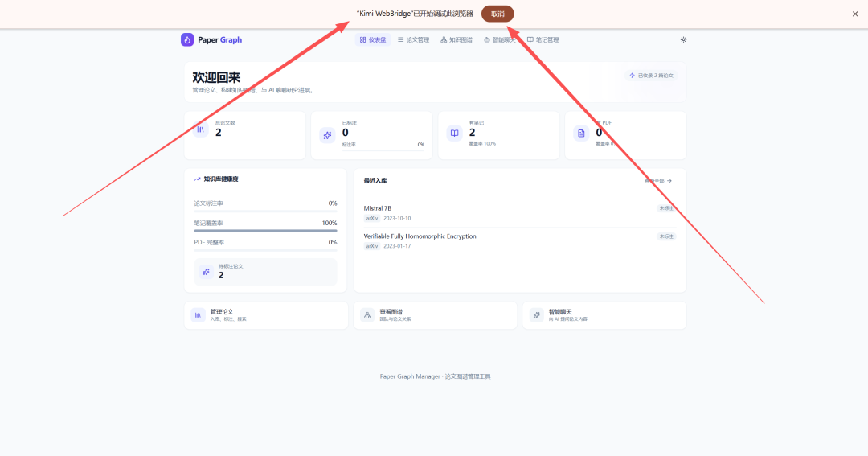
Task: Click the date 2023-01-17
Action: 397,246
